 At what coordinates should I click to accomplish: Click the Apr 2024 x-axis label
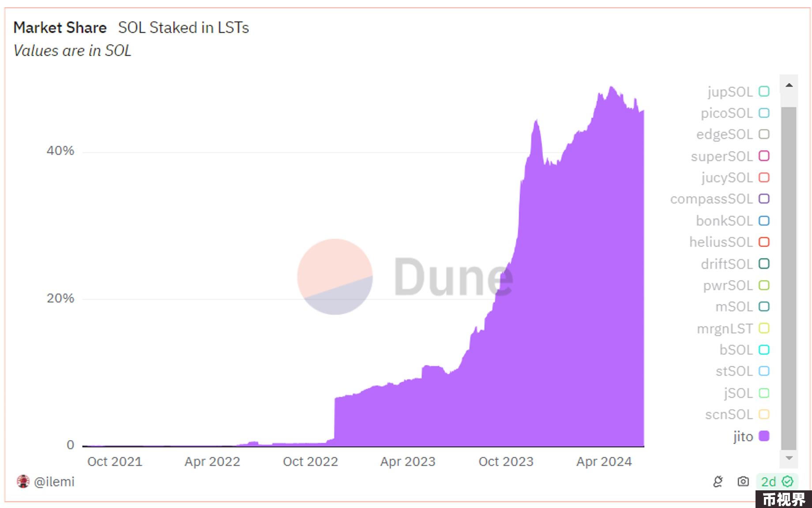(x=604, y=462)
